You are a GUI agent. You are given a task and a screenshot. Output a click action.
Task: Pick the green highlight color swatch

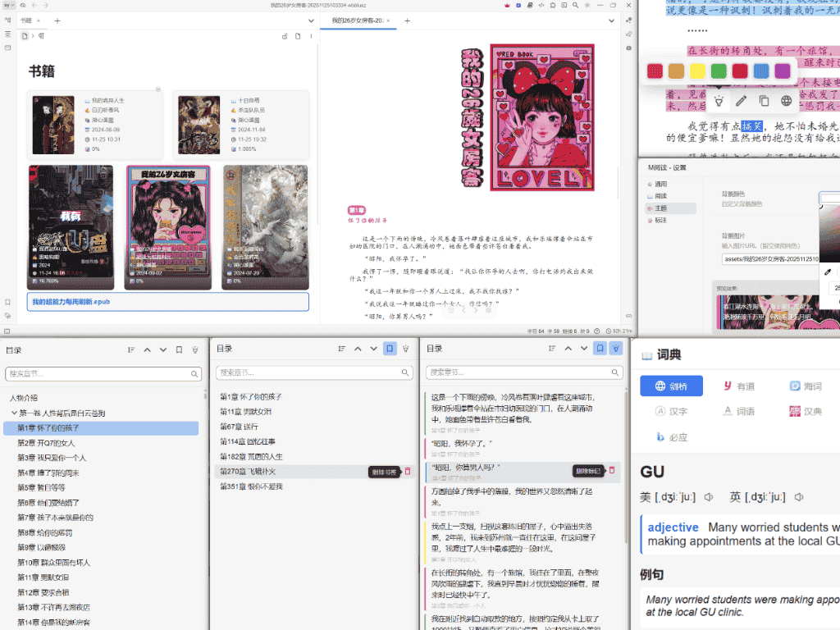point(719,71)
